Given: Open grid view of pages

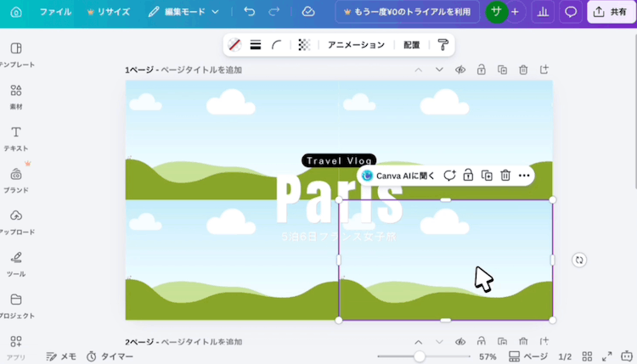Looking at the screenshot, I should point(587,356).
